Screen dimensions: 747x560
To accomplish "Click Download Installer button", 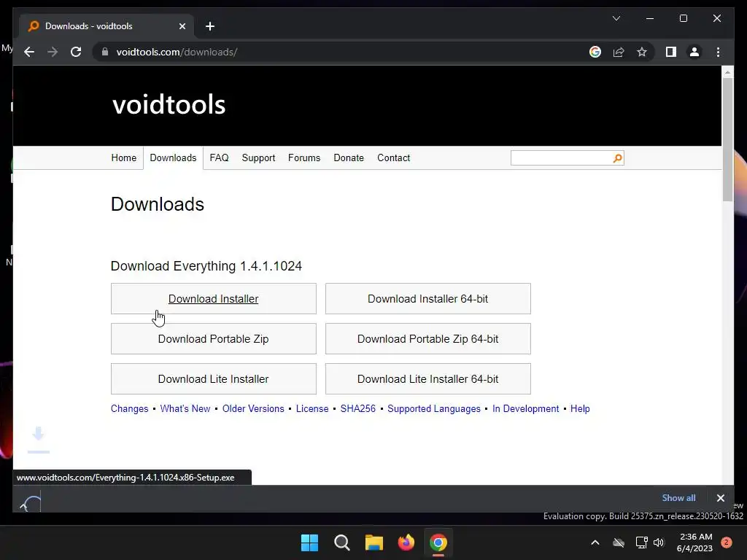I will (214, 298).
